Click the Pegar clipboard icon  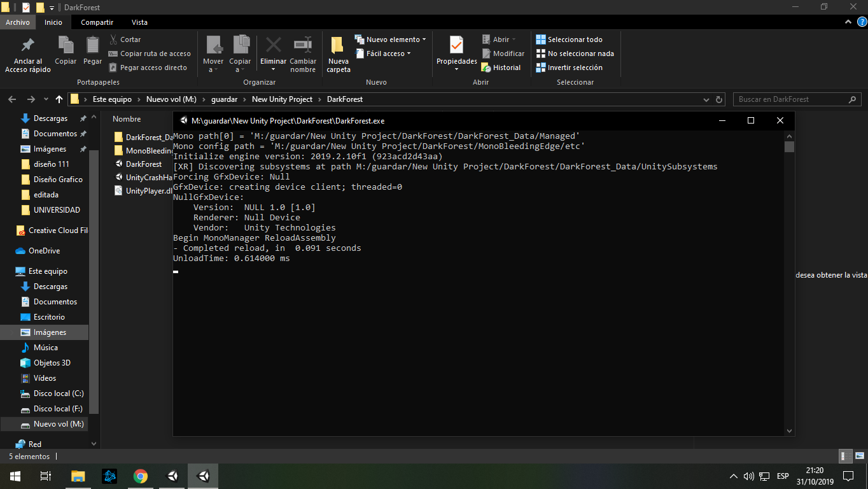click(92, 45)
